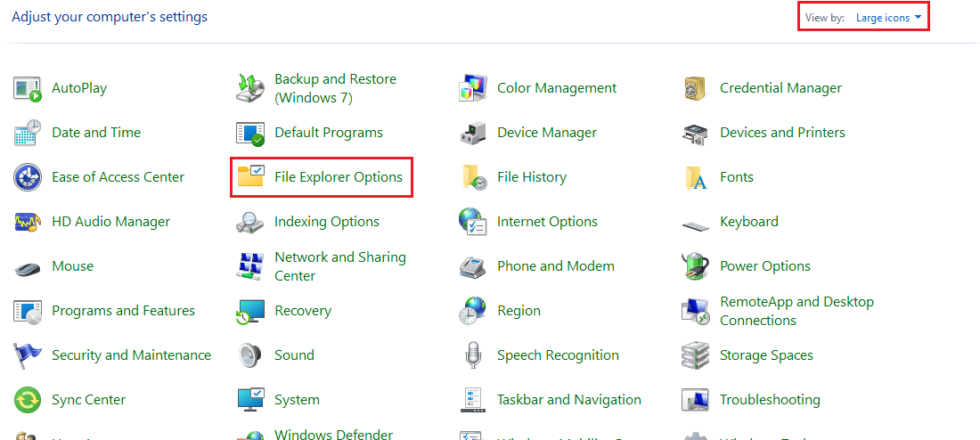Click the System monitor icon

tap(252, 400)
